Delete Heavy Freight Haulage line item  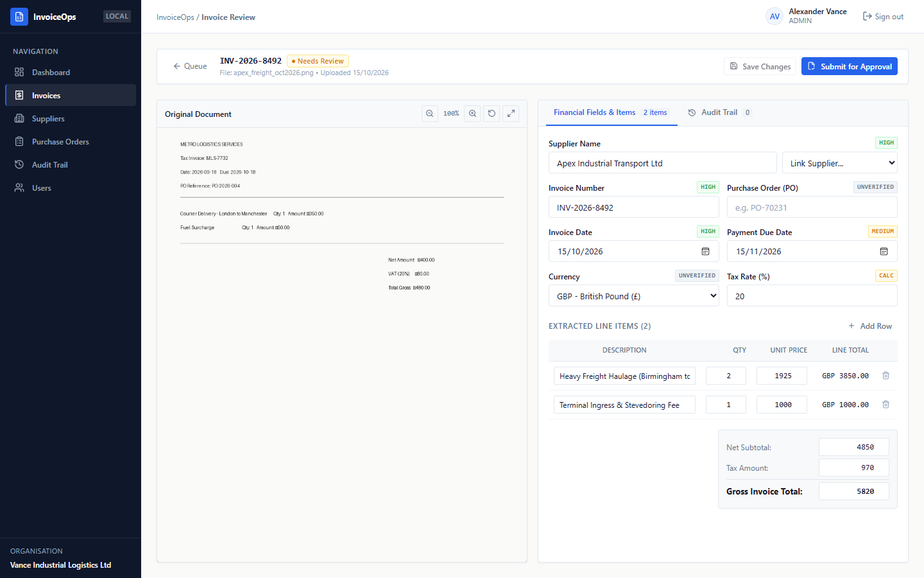click(x=886, y=376)
